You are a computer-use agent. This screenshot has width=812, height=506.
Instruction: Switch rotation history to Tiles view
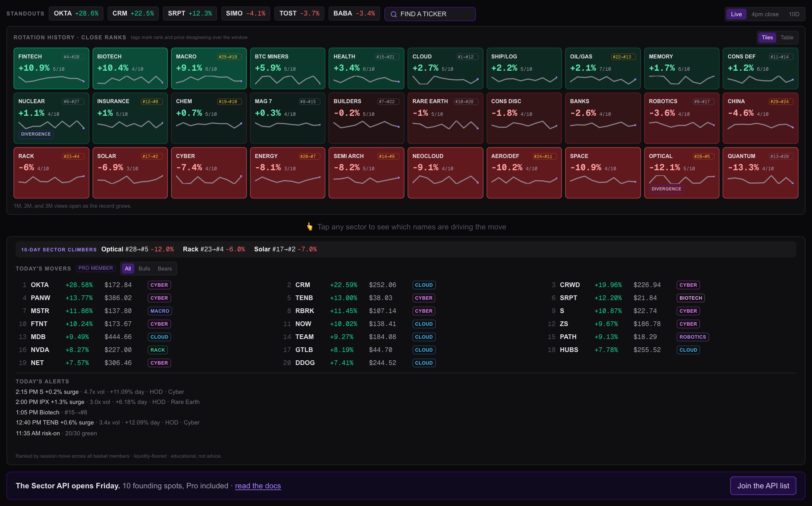tap(767, 38)
